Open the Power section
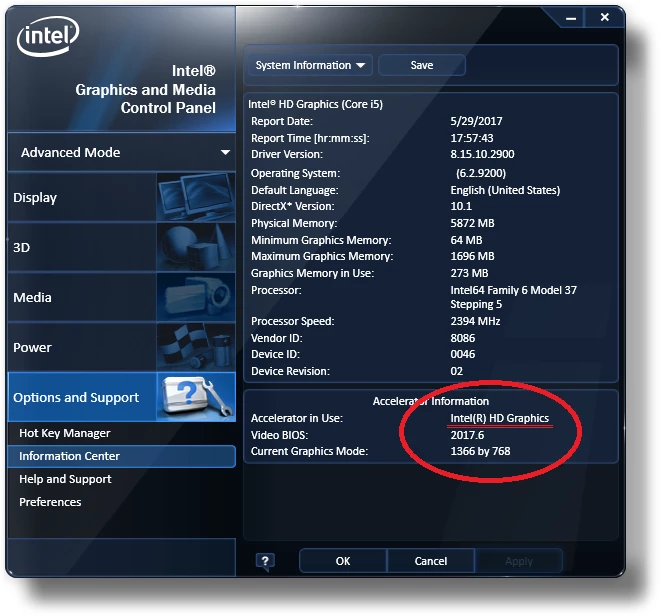Image resolution: width=661 pixels, height=616 pixels. click(121, 347)
